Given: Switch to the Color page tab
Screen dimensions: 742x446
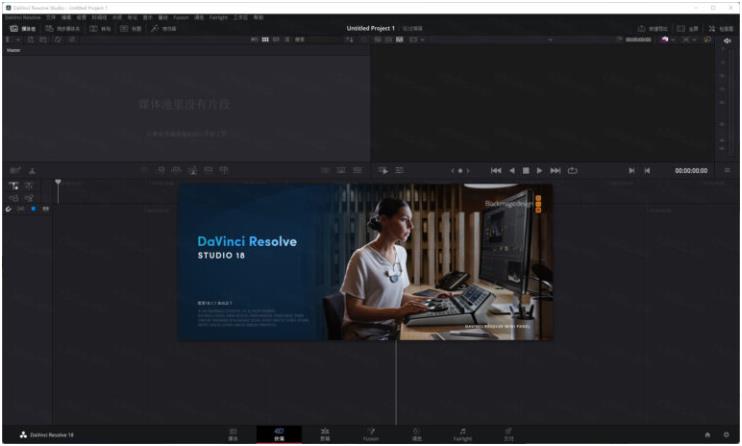Looking at the screenshot, I should (416, 435).
